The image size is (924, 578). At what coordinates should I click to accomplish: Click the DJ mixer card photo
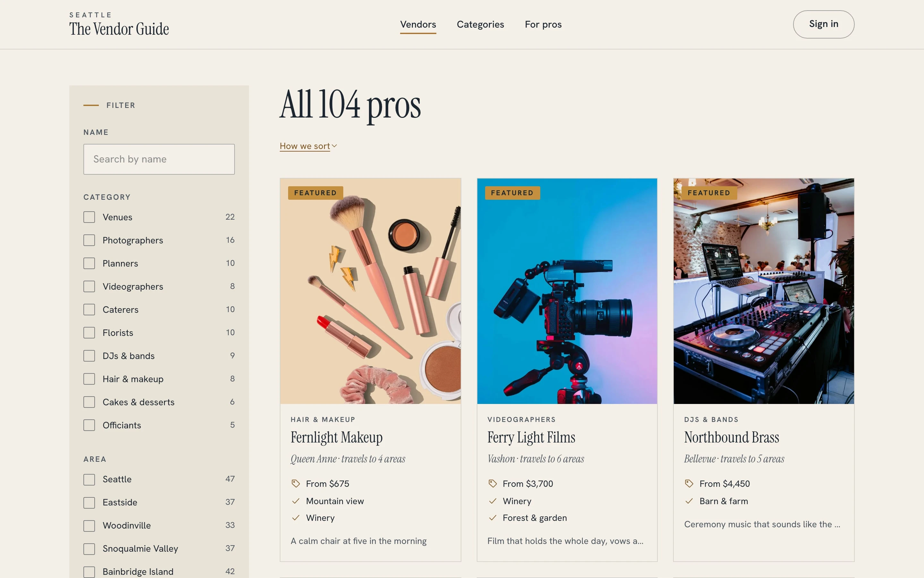(x=764, y=291)
